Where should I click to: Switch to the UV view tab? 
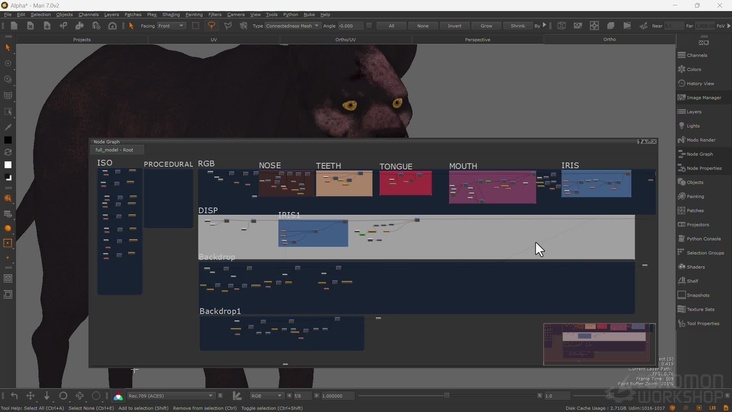coord(214,40)
